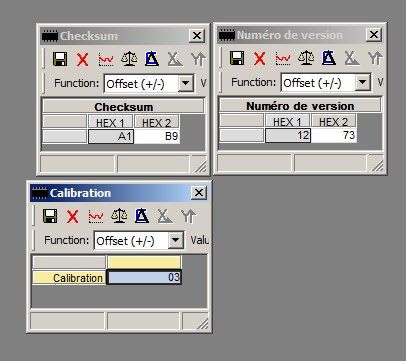Viewport: 406px width, 361px height.
Task: Click grayed Y-axis icon in Calibration window
Action: coord(188,216)
